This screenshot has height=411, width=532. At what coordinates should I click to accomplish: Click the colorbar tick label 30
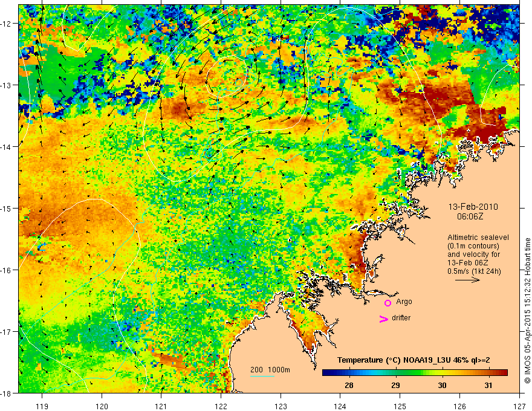click(x=442, y=385)
